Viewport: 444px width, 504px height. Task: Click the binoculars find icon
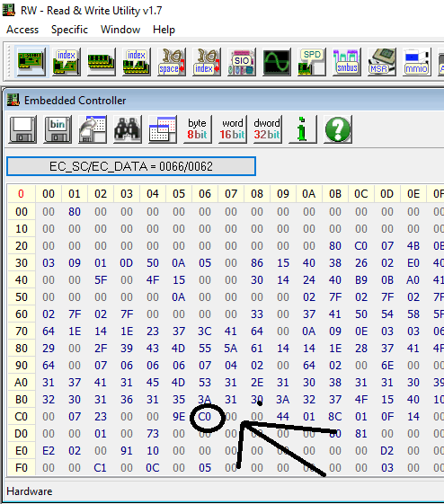(128, 129)
